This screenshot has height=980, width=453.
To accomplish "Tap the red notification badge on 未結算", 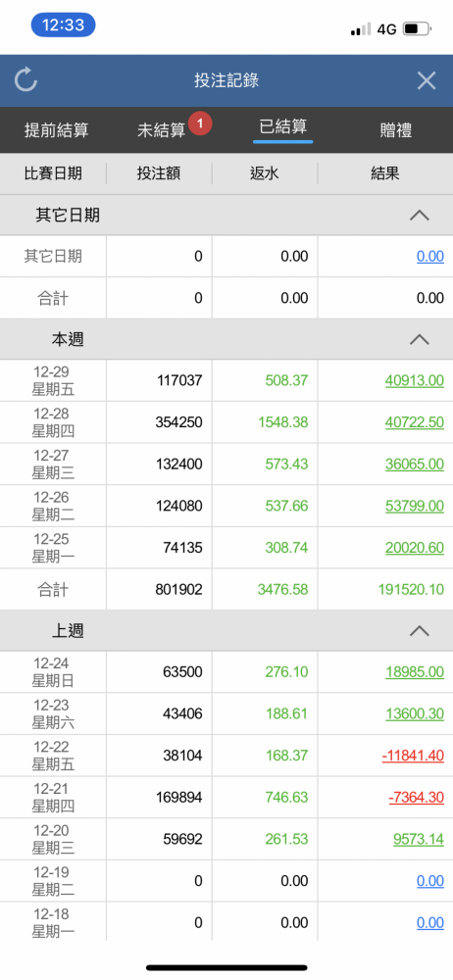I will coord(200,123).
